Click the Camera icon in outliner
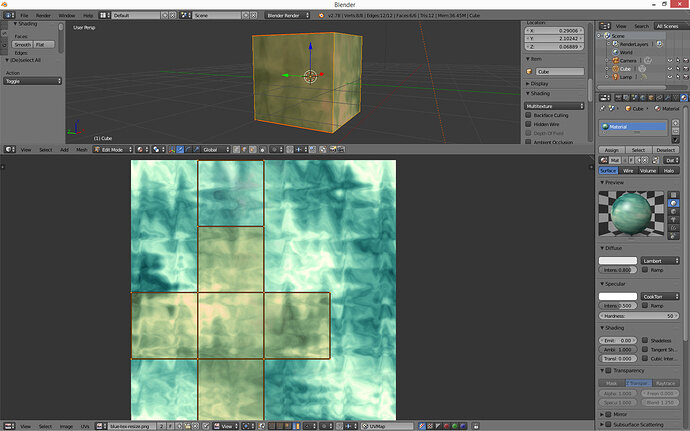Image resolution: width=690 pixels, height=431 pixels. click(616, 60)
